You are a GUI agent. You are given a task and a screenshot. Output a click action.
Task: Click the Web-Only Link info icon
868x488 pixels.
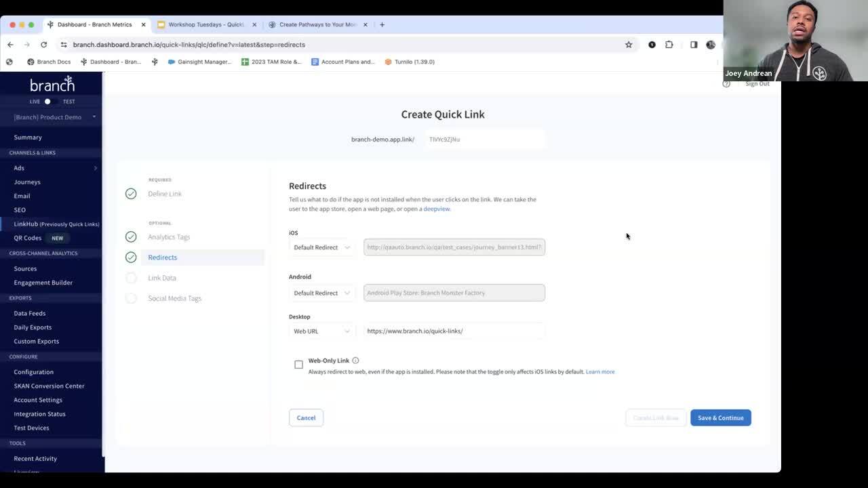coord(355,361)
